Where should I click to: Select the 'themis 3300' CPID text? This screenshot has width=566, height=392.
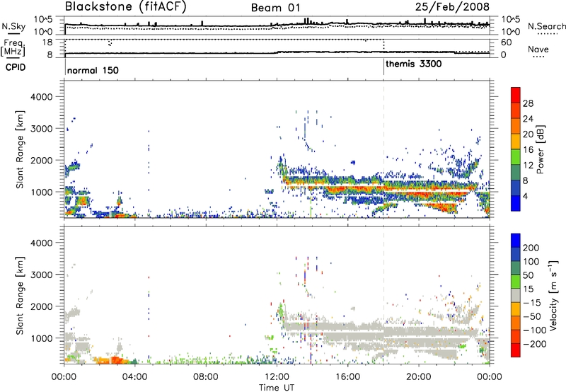coord(414,64)
